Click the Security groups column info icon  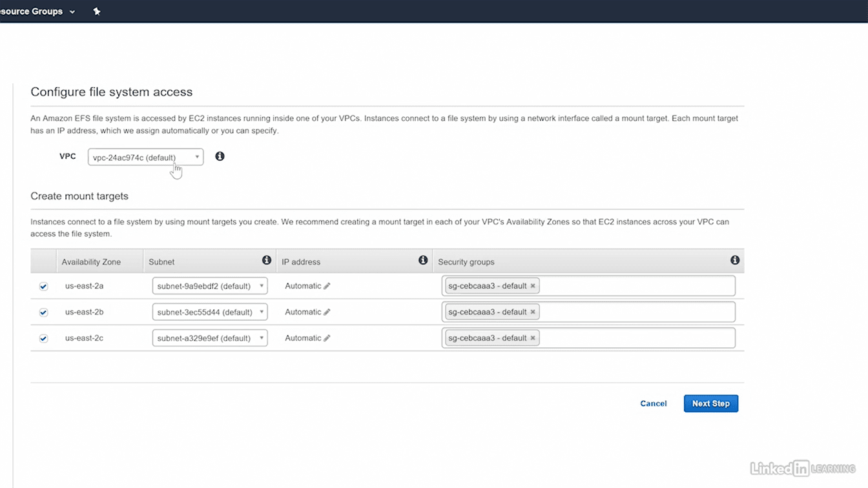click(734, 260)
